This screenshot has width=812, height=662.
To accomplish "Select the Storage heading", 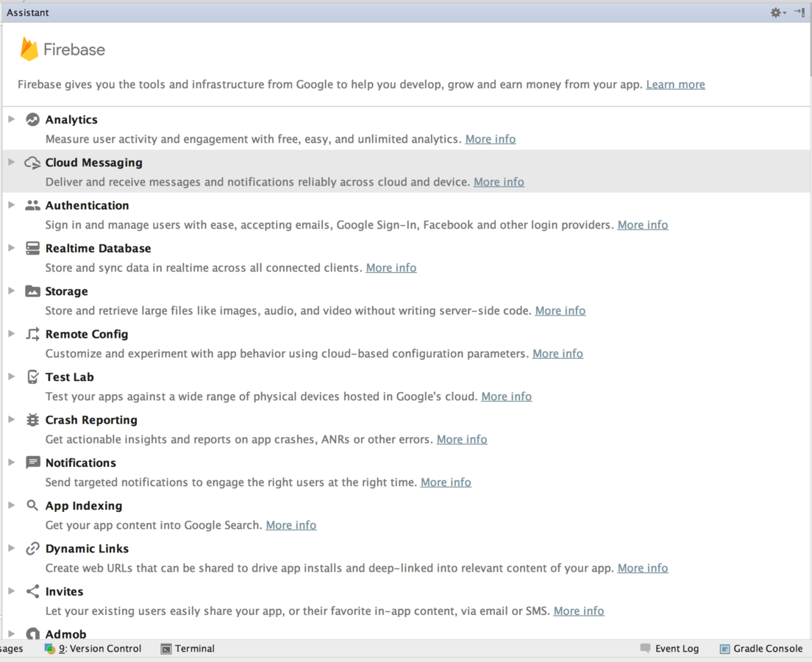I will point(66,291).
